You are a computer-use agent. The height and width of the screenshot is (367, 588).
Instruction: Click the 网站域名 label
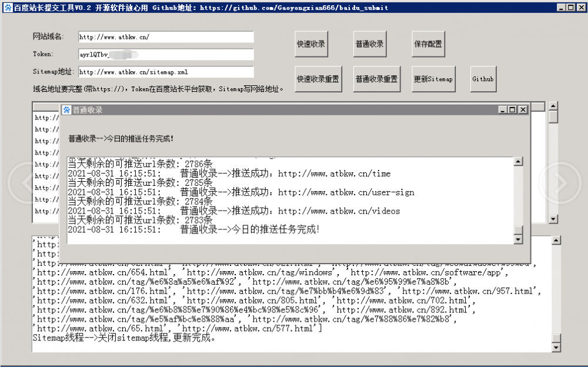tap(48, 36)
